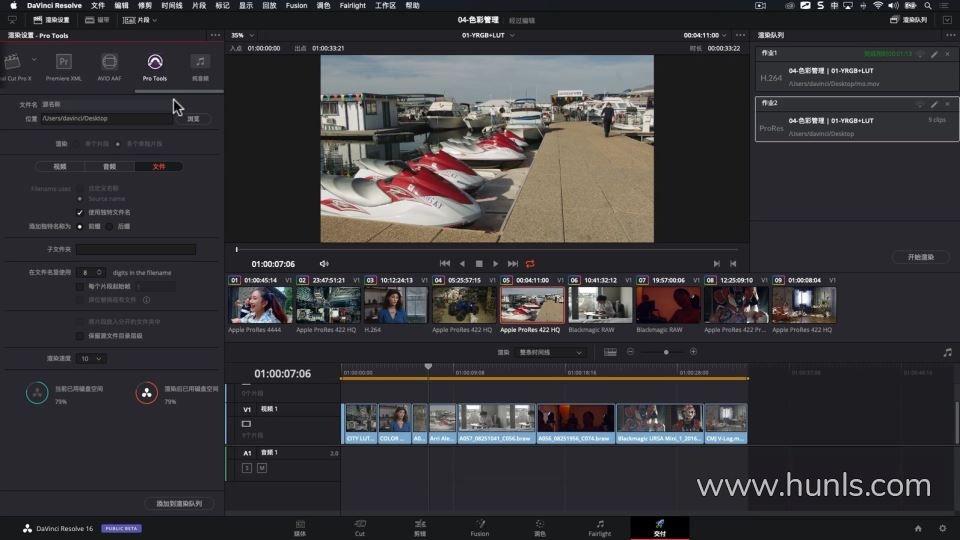This screenshot has width=960, height=540.
Task: Toggle loop playback in the viewer
Action: (530, 264)
